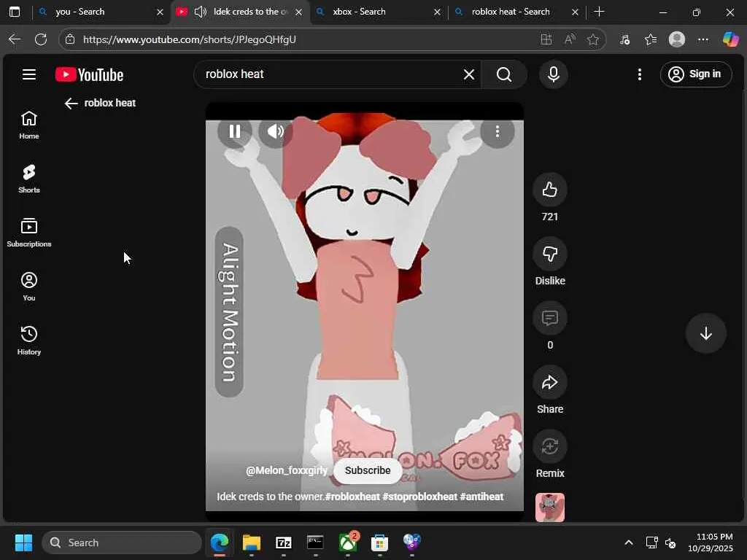Subscribe to @Melon_foxxgirly
This screenshot has height=560, width=747.
[368, 470]
